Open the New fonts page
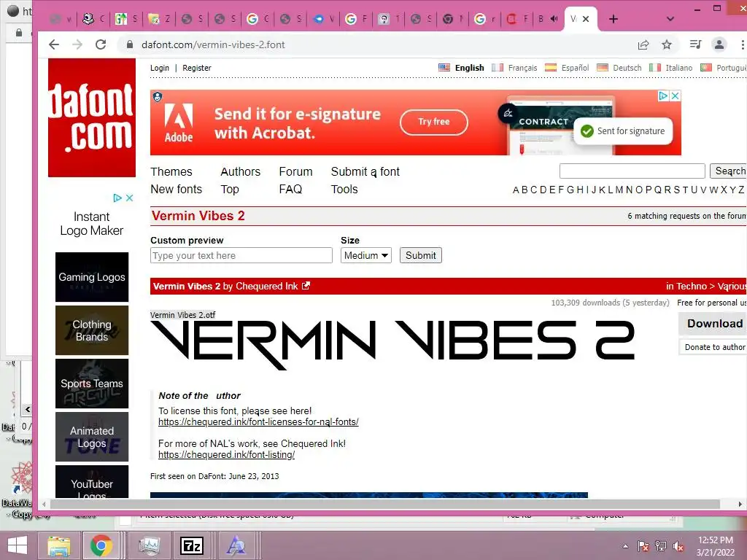 (177, 189)
